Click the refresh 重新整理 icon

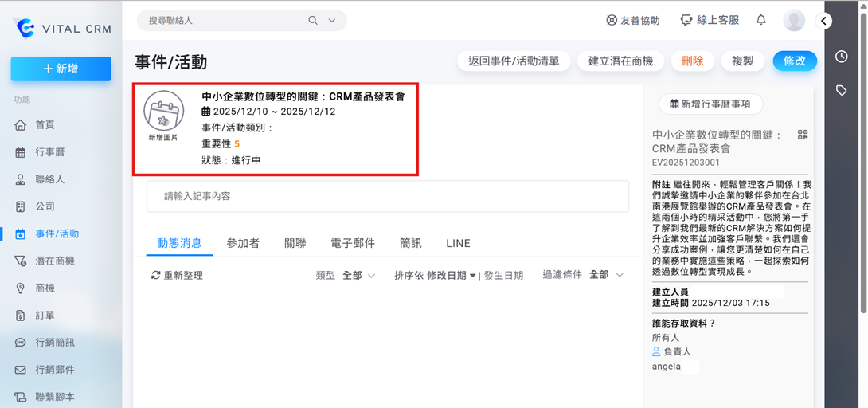(x=156, y=275)
